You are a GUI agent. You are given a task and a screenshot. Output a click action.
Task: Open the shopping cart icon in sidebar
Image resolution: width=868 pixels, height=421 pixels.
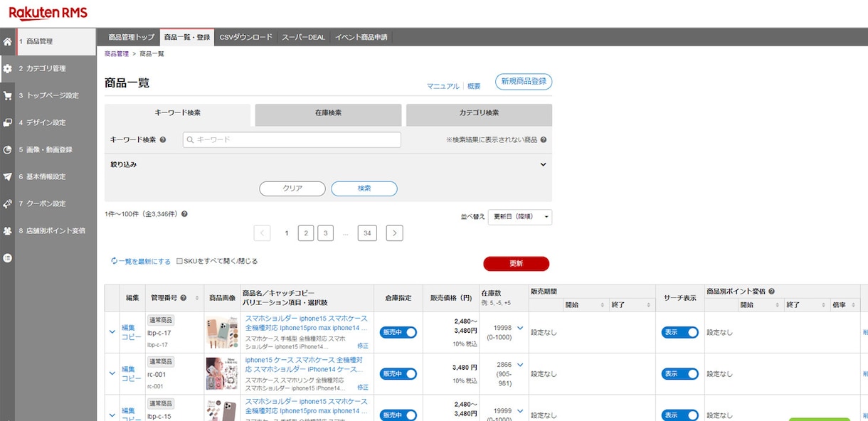(7, 96)
